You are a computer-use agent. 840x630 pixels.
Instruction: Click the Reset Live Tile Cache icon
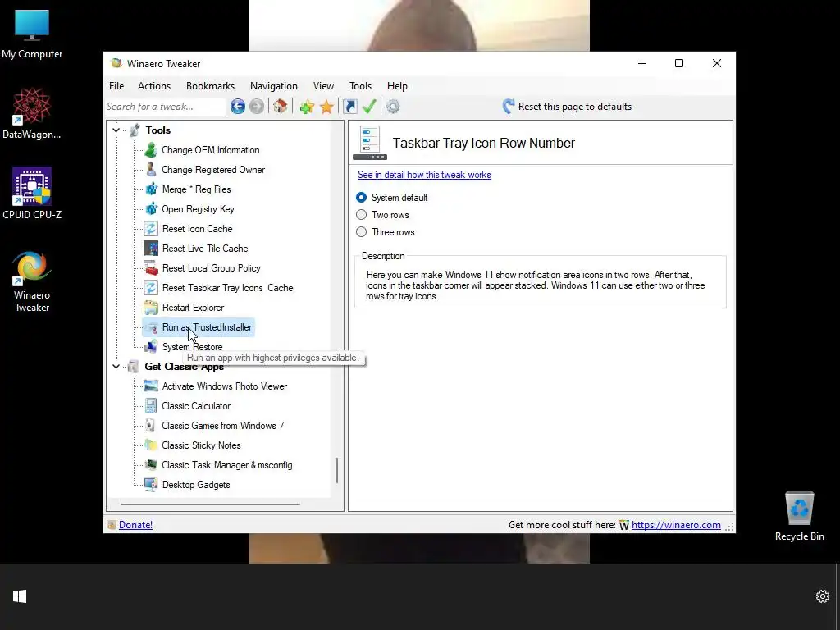(151, 249)
